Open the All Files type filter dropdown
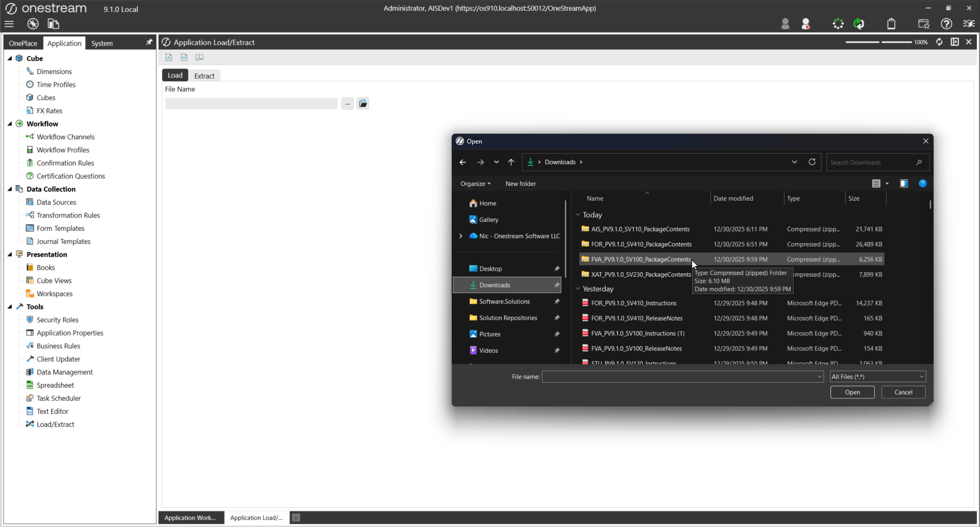Screen dimensions: 980x527 (877, 377)
